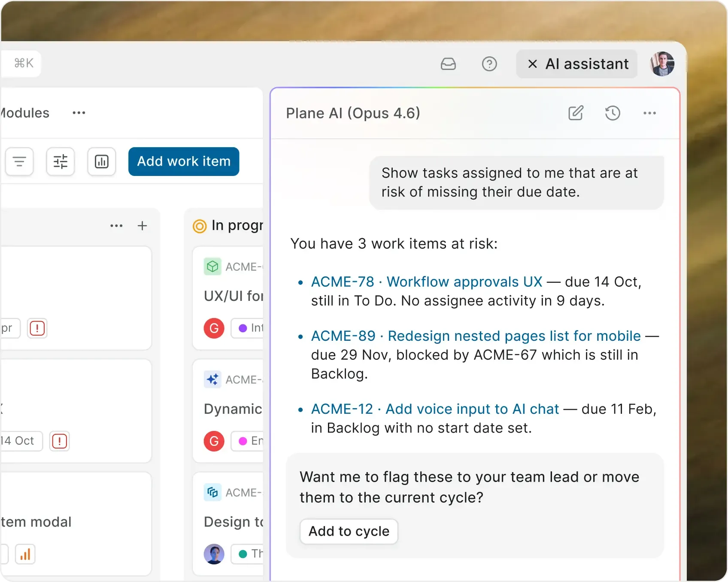Click urgent priority icon on the top-left card

[x=37, y=328]
